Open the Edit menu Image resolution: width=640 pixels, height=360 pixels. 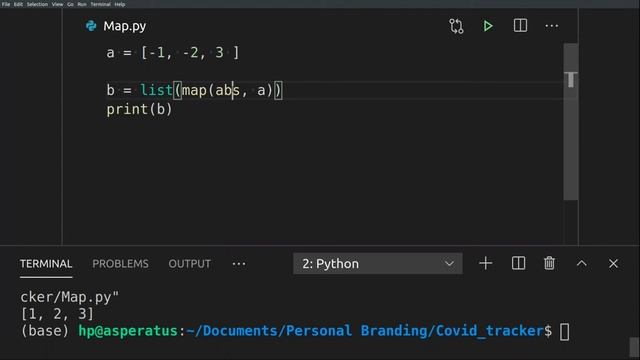coord(18,4)
